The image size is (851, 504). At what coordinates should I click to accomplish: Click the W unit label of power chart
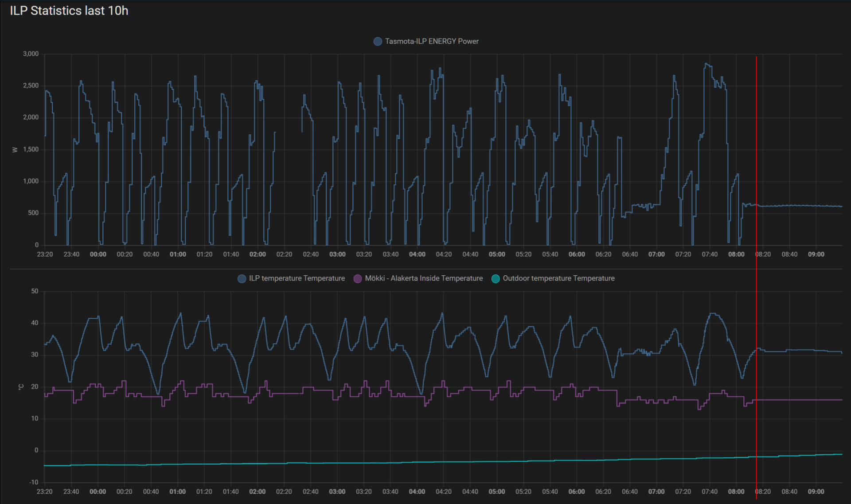15,150
